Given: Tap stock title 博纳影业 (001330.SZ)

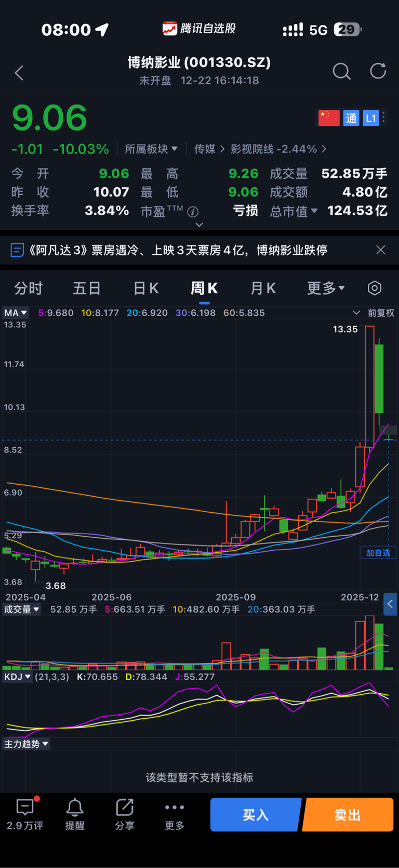Looking at the screenshot, I should [x=199, y=62].
